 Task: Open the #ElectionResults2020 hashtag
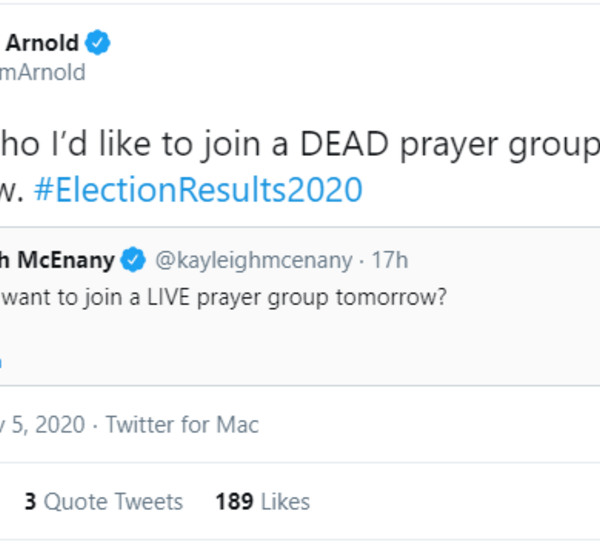point(197,188)
